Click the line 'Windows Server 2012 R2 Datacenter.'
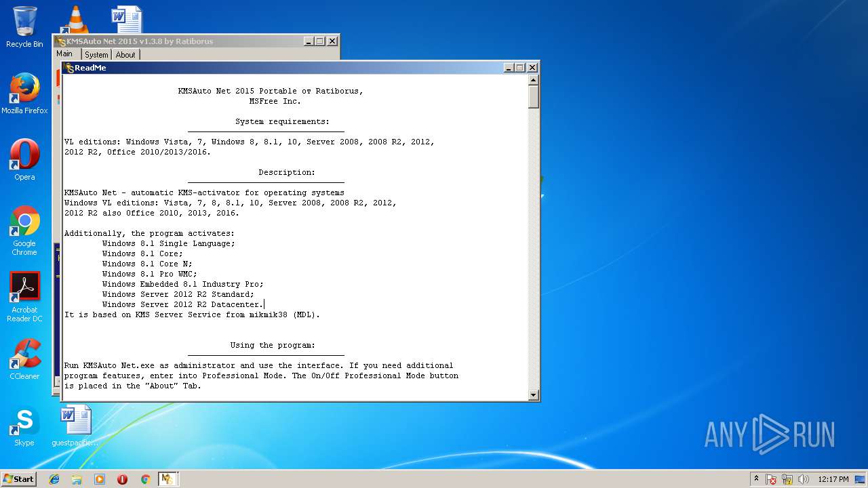The width and height of the screenshot is (868, 488). click(x=183, y=304)
